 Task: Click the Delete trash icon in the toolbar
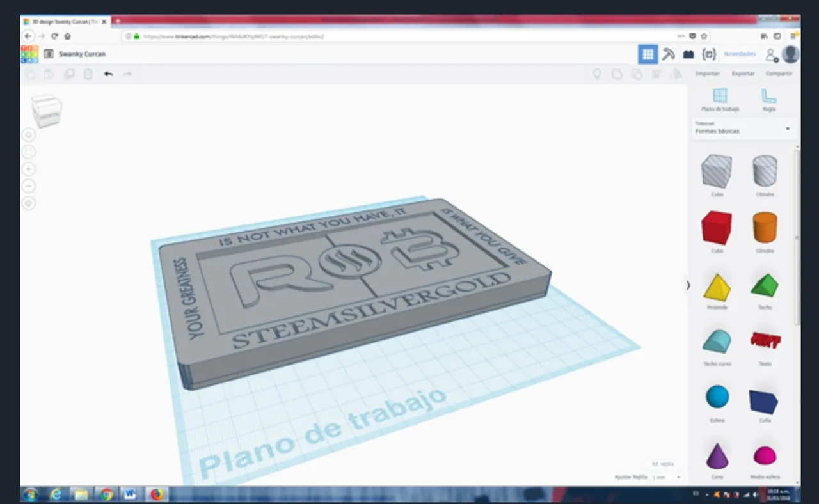88,74
